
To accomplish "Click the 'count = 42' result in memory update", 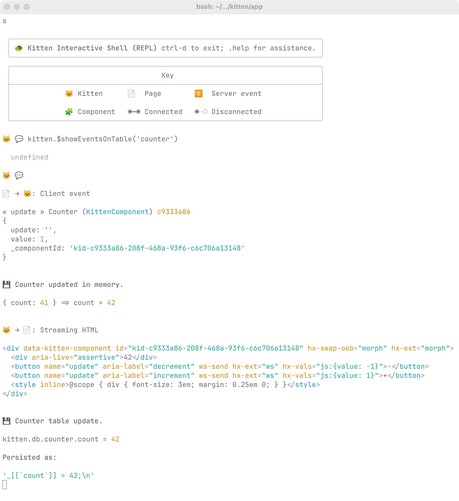I will [x=94, y=303].
